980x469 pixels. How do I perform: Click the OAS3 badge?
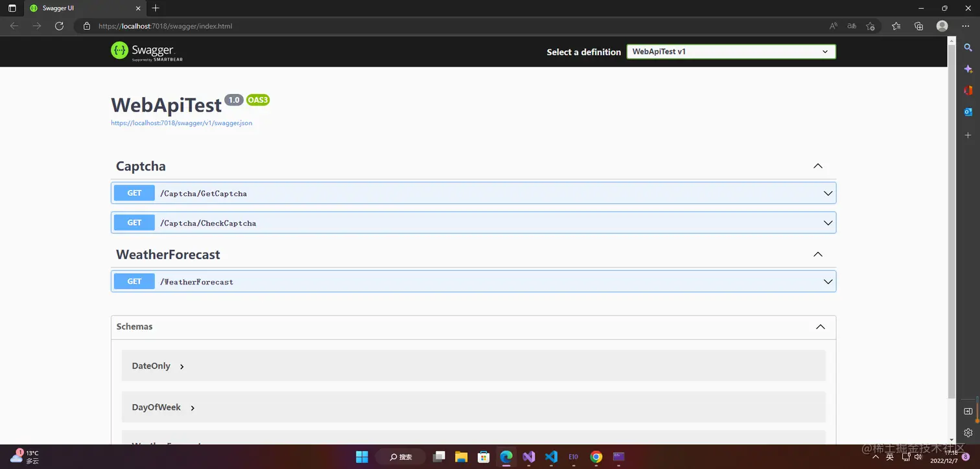click(x=258, y=100)
